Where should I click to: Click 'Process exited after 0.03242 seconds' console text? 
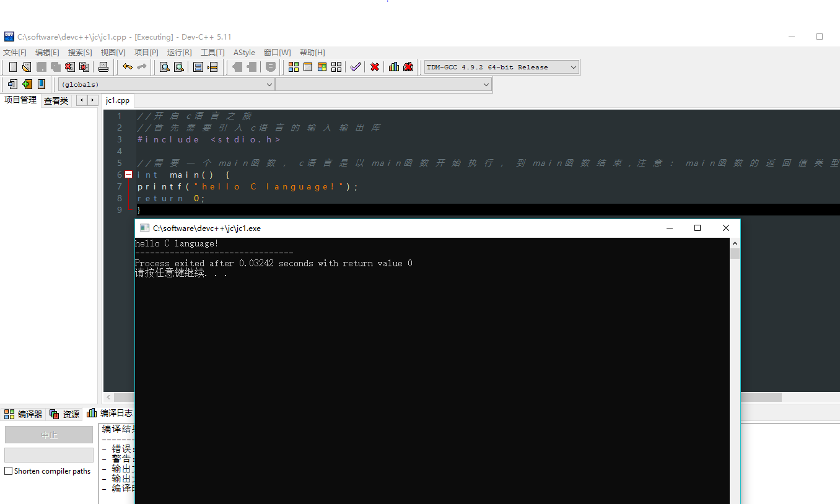pyautogui.click(x=224, y=263)
